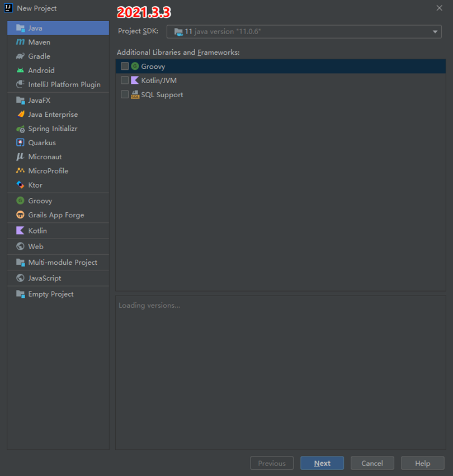
Task: Click Groovy icon in frameworks list
Action: click(x=135, y=66)
